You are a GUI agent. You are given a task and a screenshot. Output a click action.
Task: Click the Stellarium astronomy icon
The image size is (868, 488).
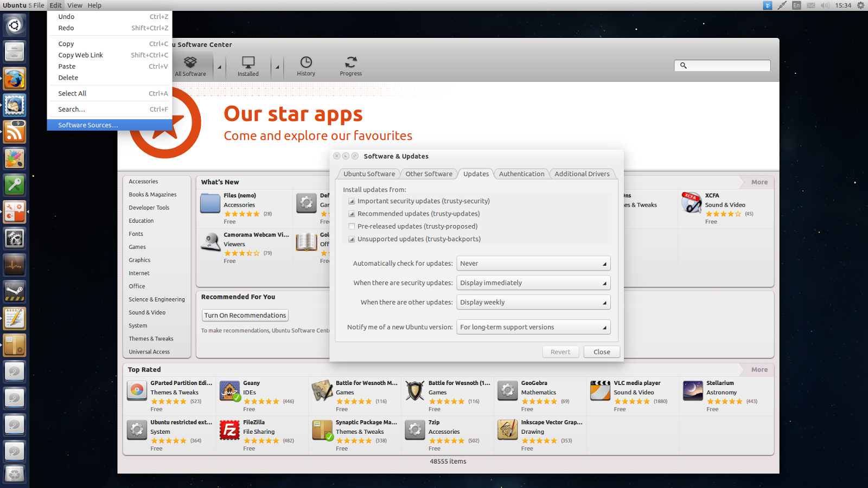693,390
